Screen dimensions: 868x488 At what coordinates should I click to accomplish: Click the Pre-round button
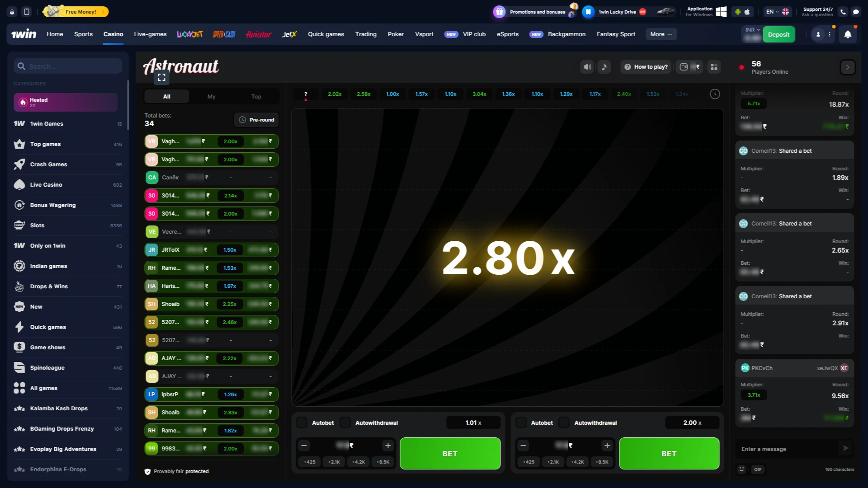tap(256, 120)
